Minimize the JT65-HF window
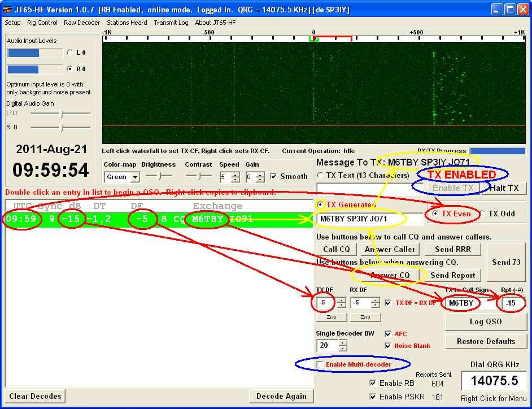Viewport: 532px width, 409px height. point(497,10)
